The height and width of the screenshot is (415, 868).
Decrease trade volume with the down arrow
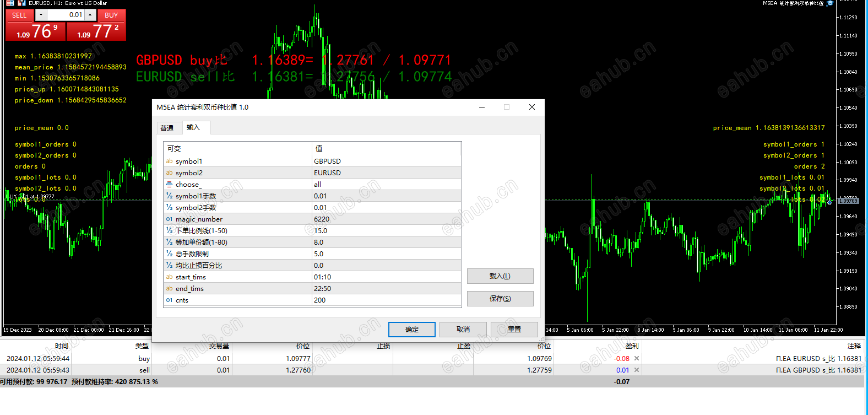click(41, 15)
